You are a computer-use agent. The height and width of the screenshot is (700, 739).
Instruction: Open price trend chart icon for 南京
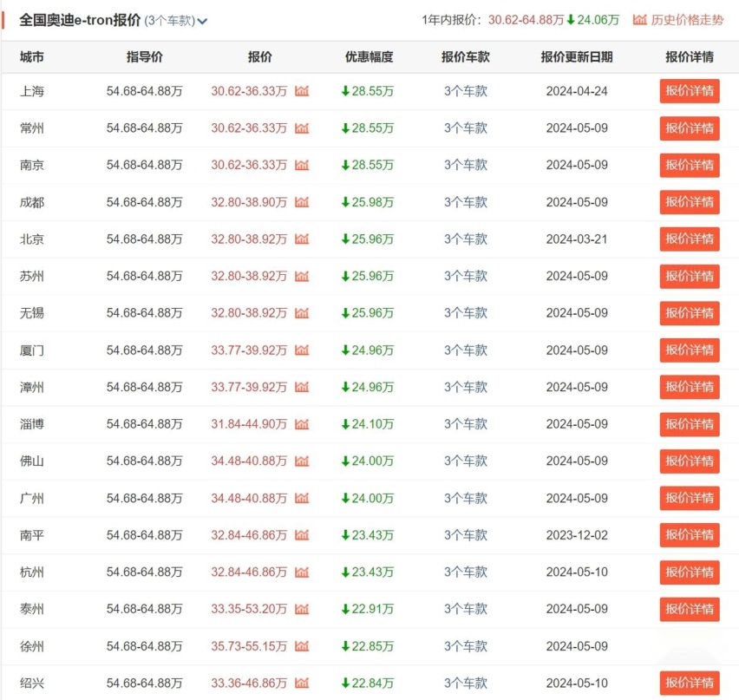tap(302, 165)
